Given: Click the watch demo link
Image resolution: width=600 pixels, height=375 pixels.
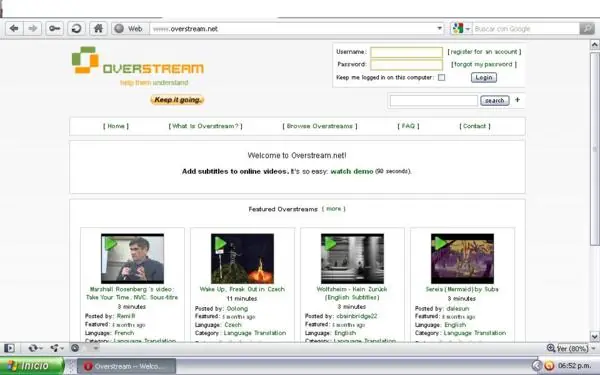Looking at the screenshot, I should click(x=352, y=171).
